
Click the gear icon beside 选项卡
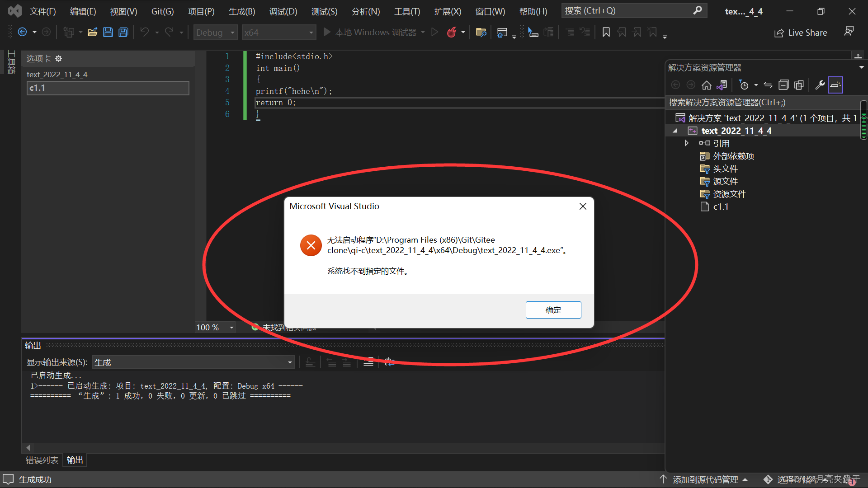coord(59,59)
